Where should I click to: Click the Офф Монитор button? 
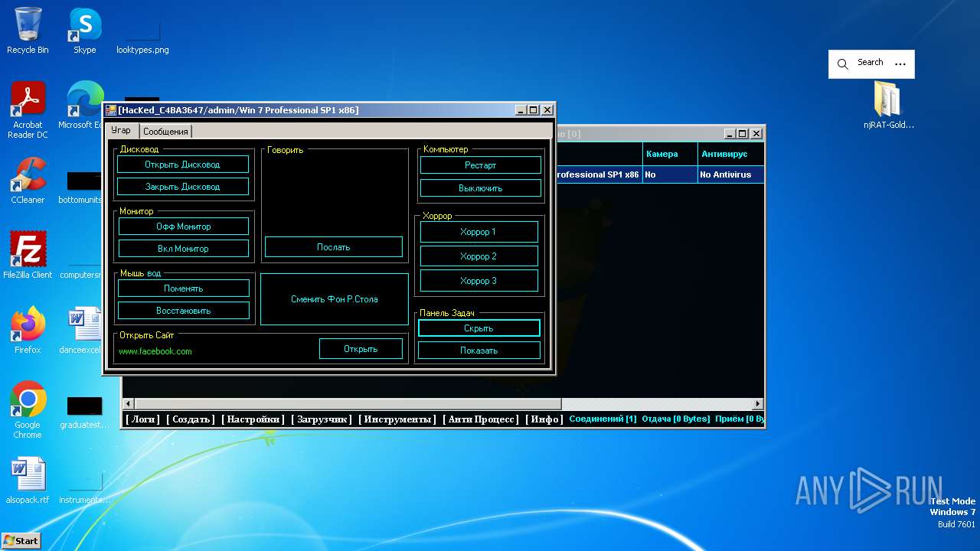tap(183, 227)
